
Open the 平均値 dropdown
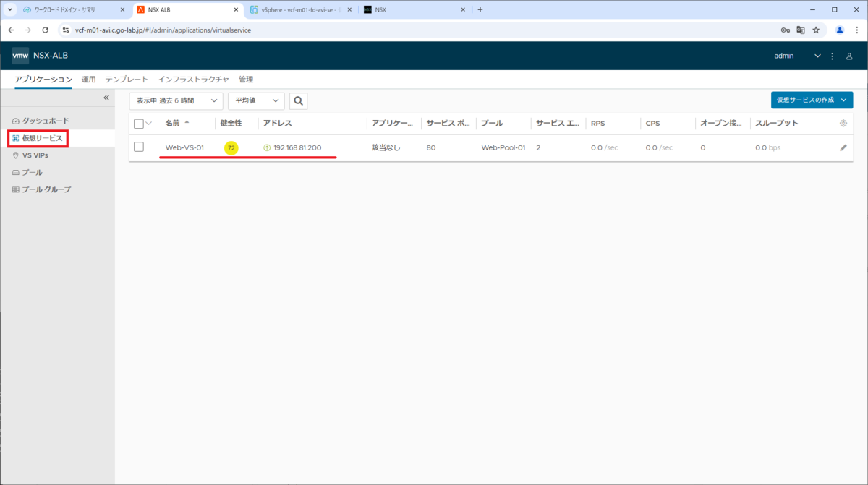(x=256, y=100)
